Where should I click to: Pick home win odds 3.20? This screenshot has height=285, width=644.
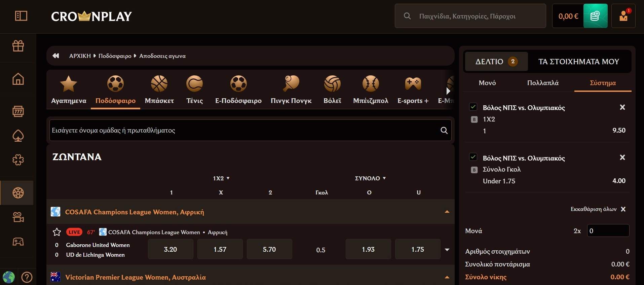tap(171, 249)
